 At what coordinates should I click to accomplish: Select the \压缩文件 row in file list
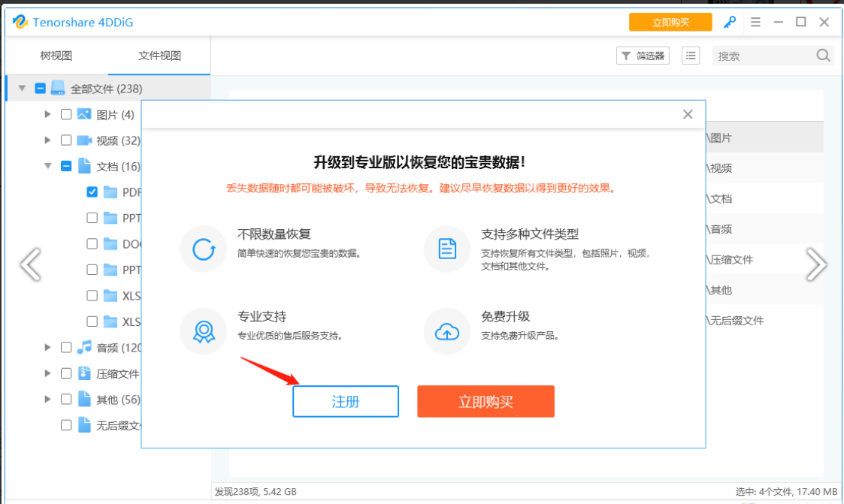tap(764, 260)
